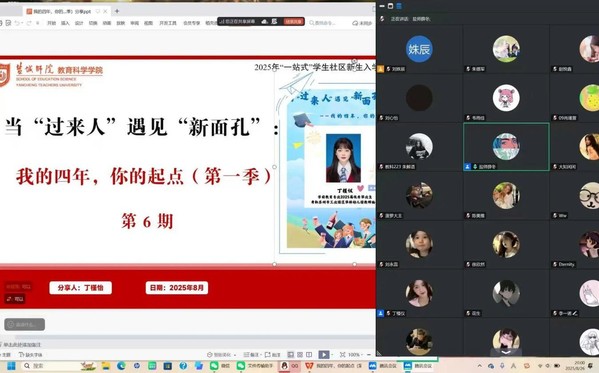This screenshot has height=373, width=599.
Task: Show hidden system tray icons
Action: 480,366
